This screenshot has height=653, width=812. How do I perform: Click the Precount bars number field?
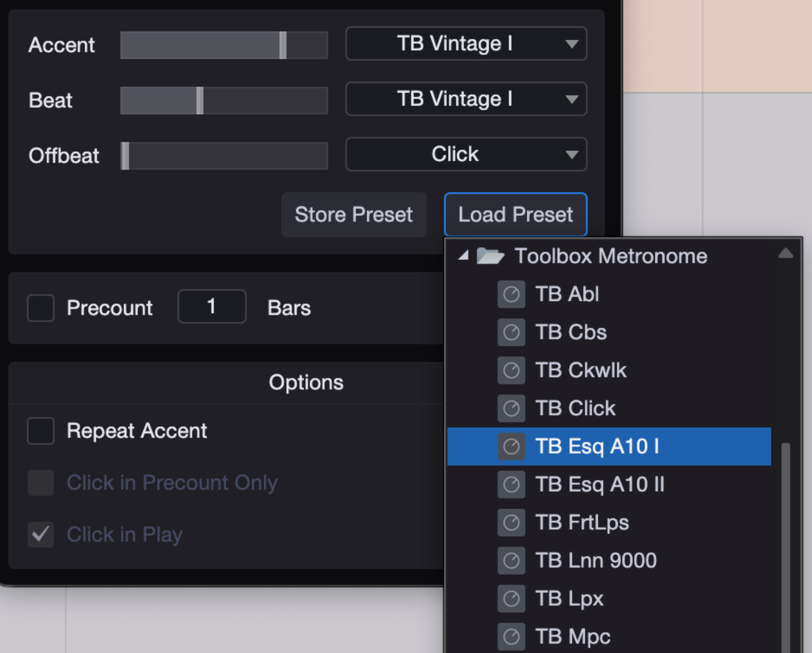click(211, 307)
